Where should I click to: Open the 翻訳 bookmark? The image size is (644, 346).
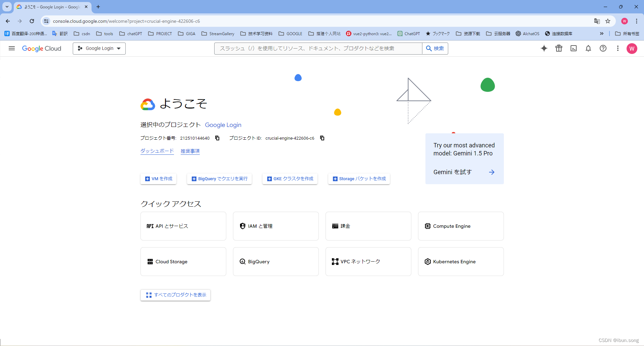(x=60, y=33)
